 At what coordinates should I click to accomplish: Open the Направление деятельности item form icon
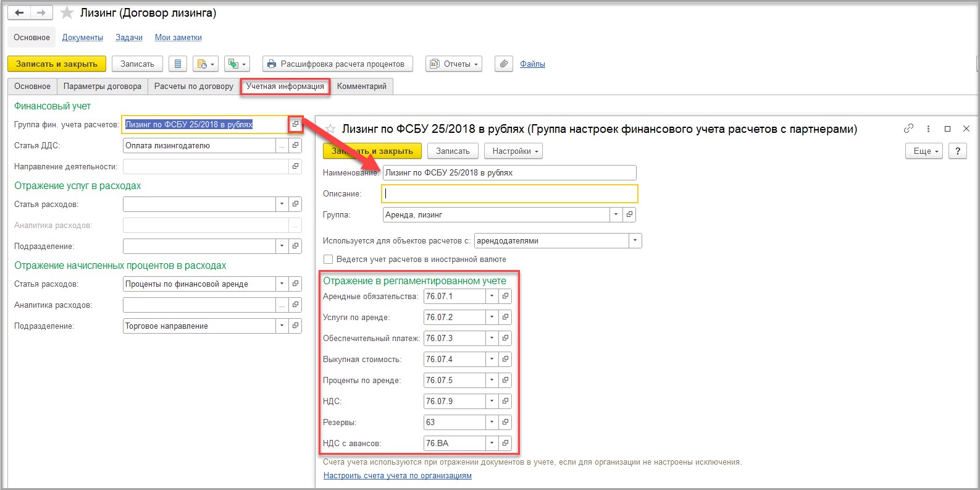click(x=295, y=166)
